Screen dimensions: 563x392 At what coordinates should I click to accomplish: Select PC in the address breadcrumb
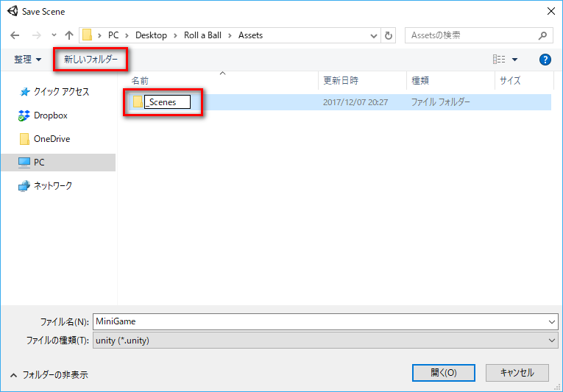(x=113, y=35)
